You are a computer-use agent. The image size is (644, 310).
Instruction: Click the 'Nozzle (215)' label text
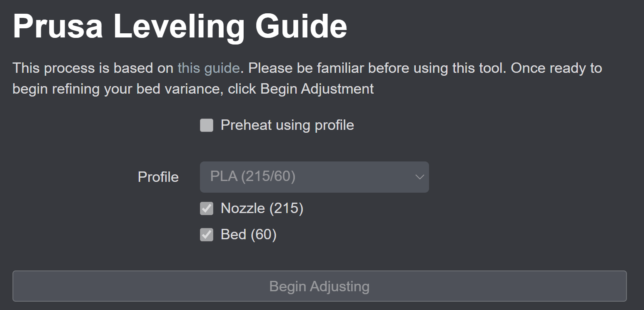(262, 208)
